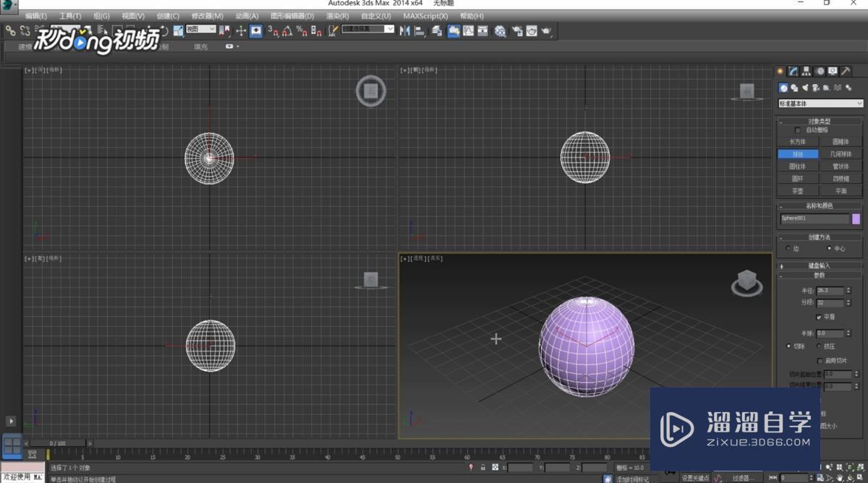This screenshot has width=868, height=483.
Task: Open the 标准基本体 dropdown
Action: 820,103
